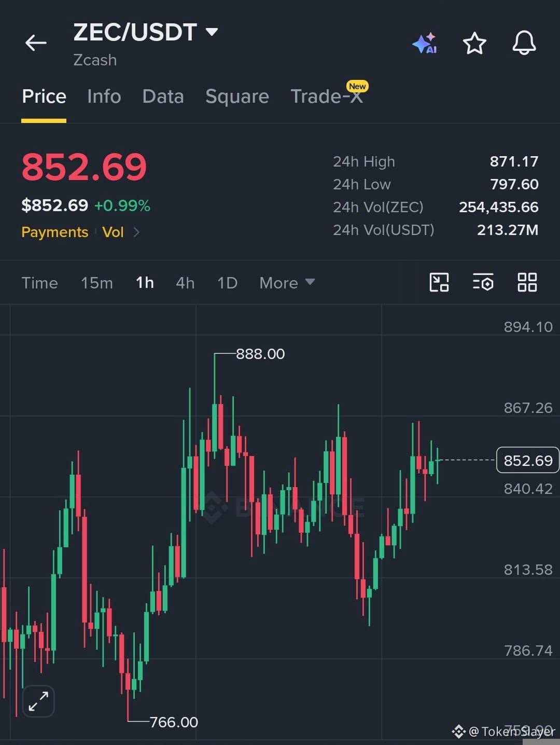Go back using the left arrow
560x745 pixels.
(36, 43)
